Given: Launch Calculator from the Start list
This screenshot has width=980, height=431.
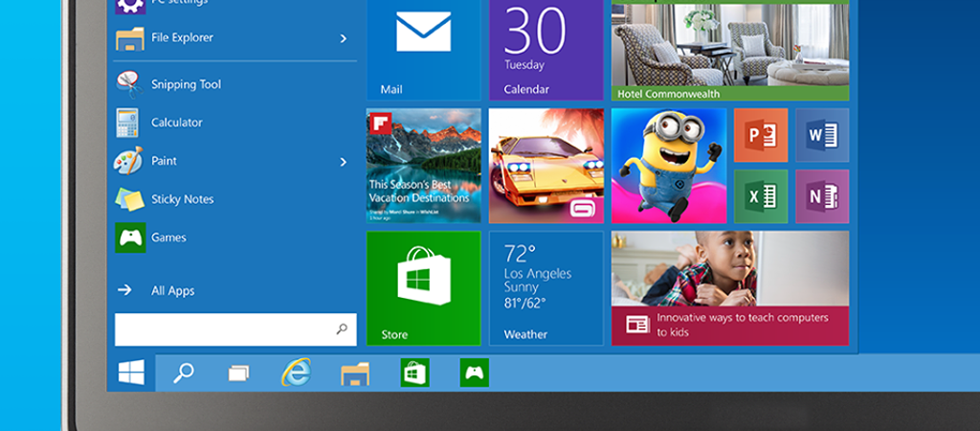Looking at the screenshot, I should [x=234, y=123].
